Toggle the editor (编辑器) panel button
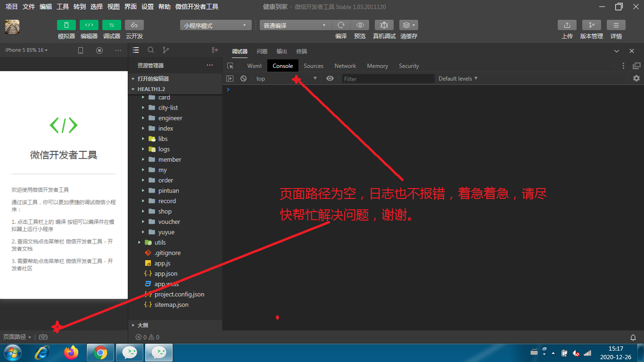The height and width of the screenshot is (362, 644). pos(89,25)
